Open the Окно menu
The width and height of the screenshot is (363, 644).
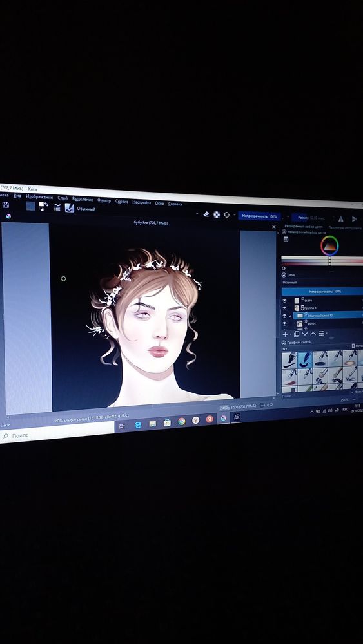(x=159, y=204)
